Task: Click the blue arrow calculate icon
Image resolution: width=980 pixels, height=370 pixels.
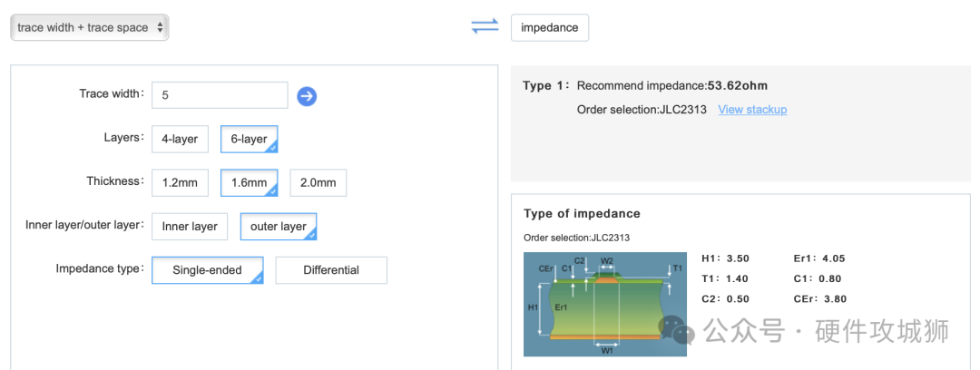Action: pos(307,96)
